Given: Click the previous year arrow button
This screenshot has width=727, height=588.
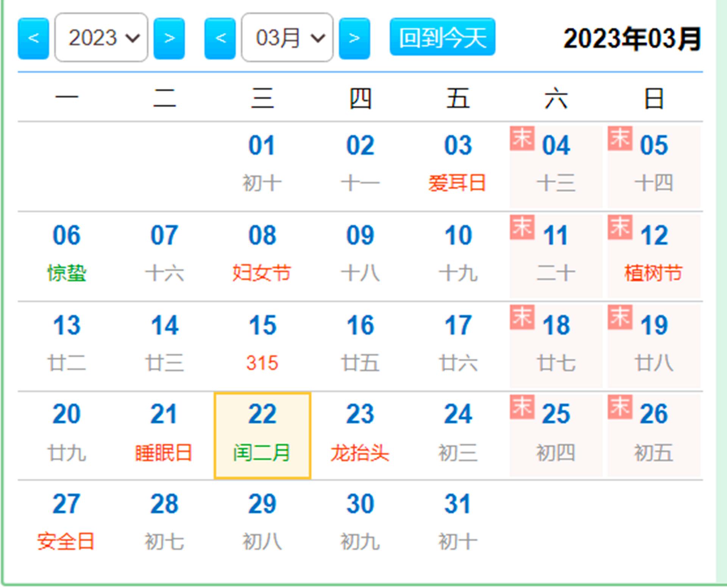Looking at the screenshot, I should pyautogui.click(x=33, y=38).
